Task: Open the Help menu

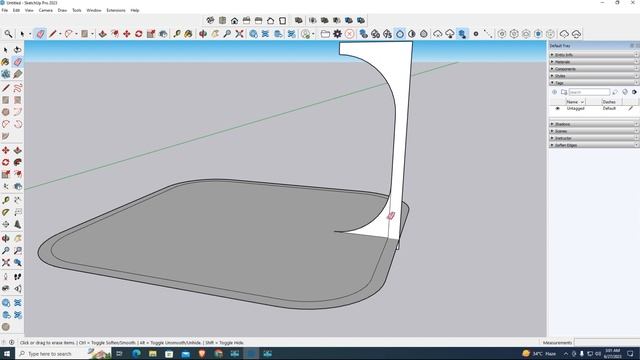Action: pyautogui.click(x=135, y=10)
